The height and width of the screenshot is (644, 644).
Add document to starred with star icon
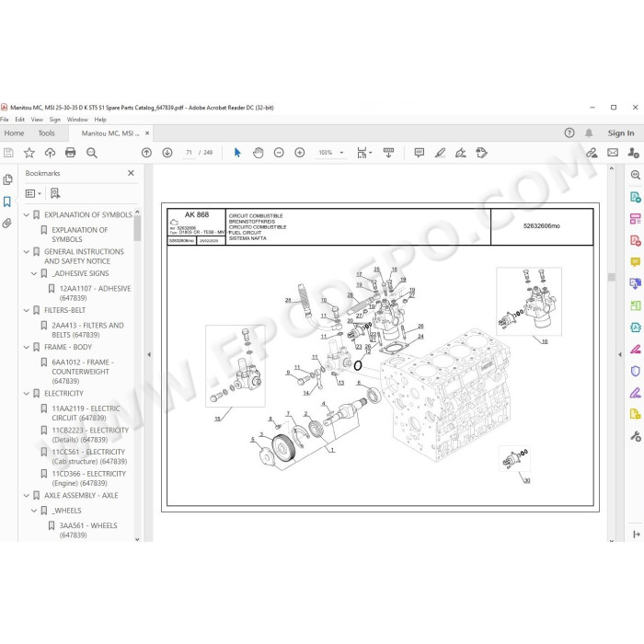pos(29,153)
